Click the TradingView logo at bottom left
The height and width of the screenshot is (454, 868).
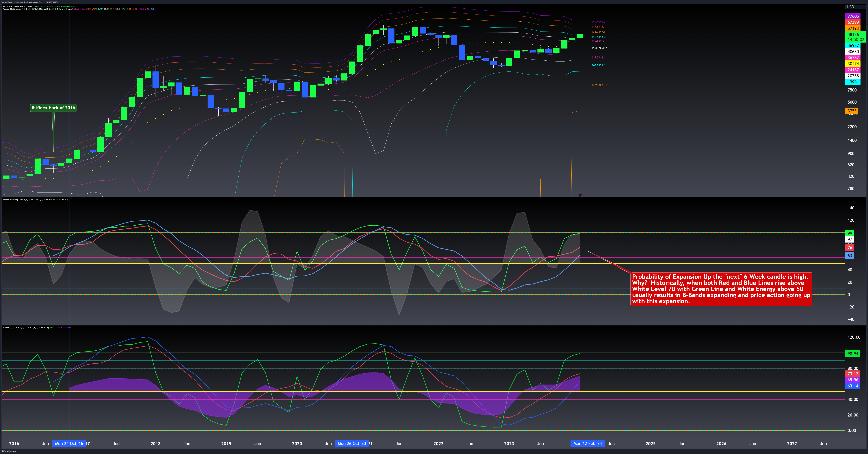[8, 451]
